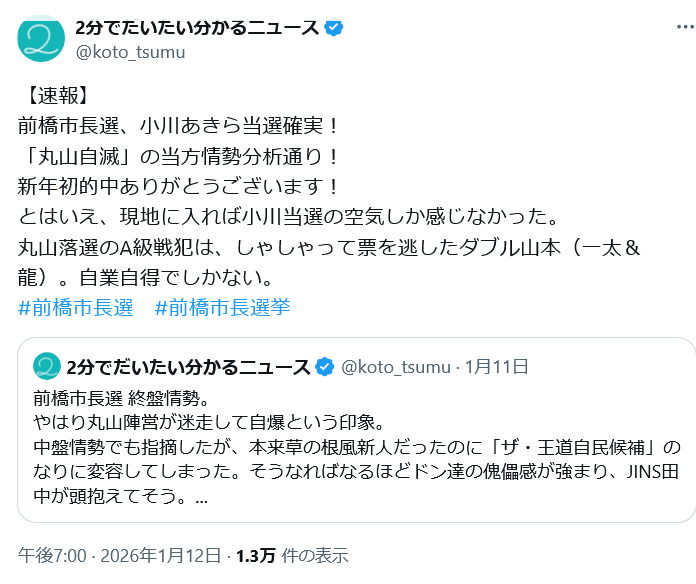The width and height of the screenshot is (696, 584).
Task: Open the hashtag #前橋市長選挙
Action: tap(223, 307)
